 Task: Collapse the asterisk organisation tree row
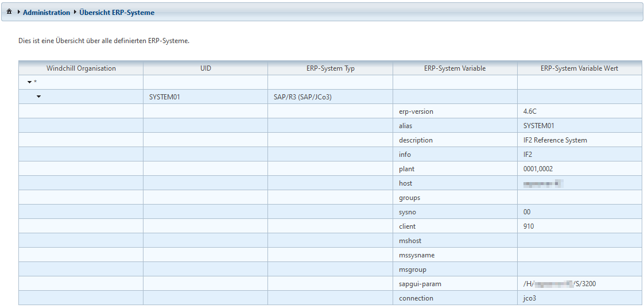tap(30, 82)
